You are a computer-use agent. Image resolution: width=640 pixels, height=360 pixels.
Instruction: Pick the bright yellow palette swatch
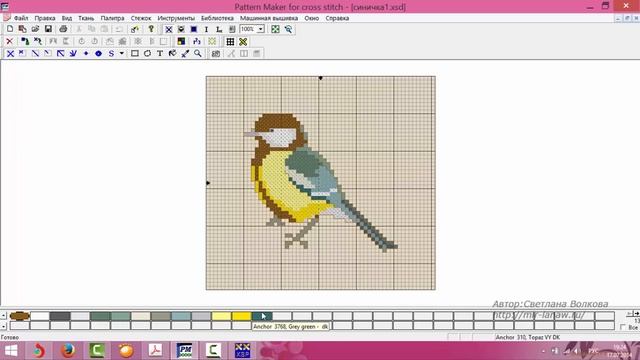pyautogui.click(x=242, y=316)
